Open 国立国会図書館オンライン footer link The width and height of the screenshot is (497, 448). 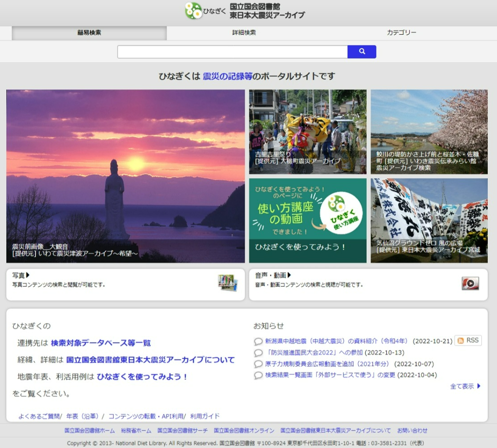coord(244,430)
